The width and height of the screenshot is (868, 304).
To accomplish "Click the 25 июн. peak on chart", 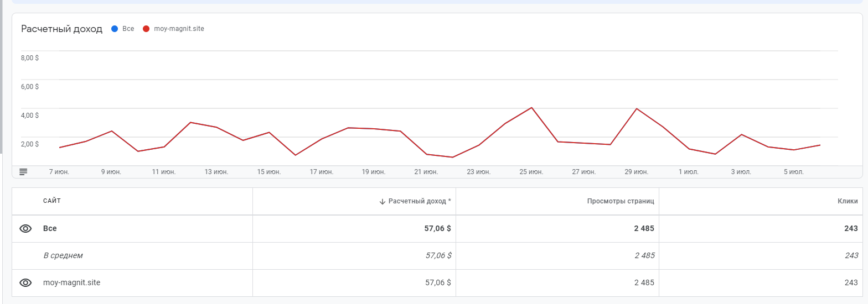I will point(531,108).
